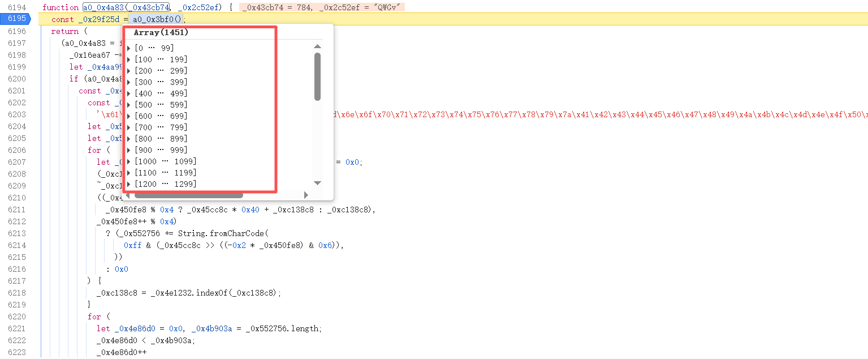Click the popup's scroll down arrow
This screenshot has height=359, width=868.
click(x=317, y=183)
